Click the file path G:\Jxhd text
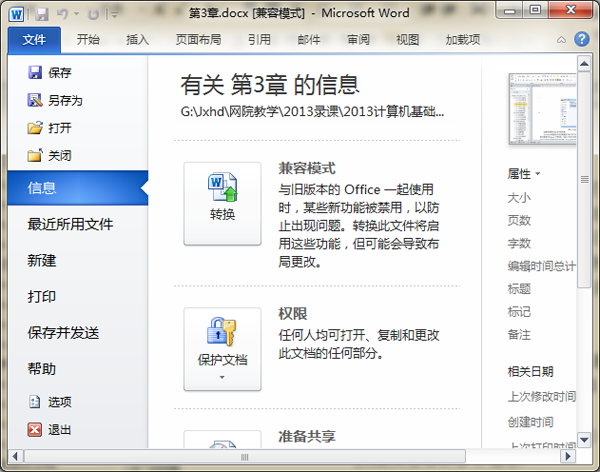Viewport: 600px width, 472px height. coord(312,112)
